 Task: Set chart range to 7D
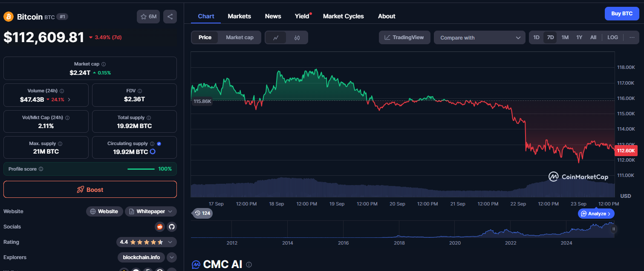(x=550, y=37)
